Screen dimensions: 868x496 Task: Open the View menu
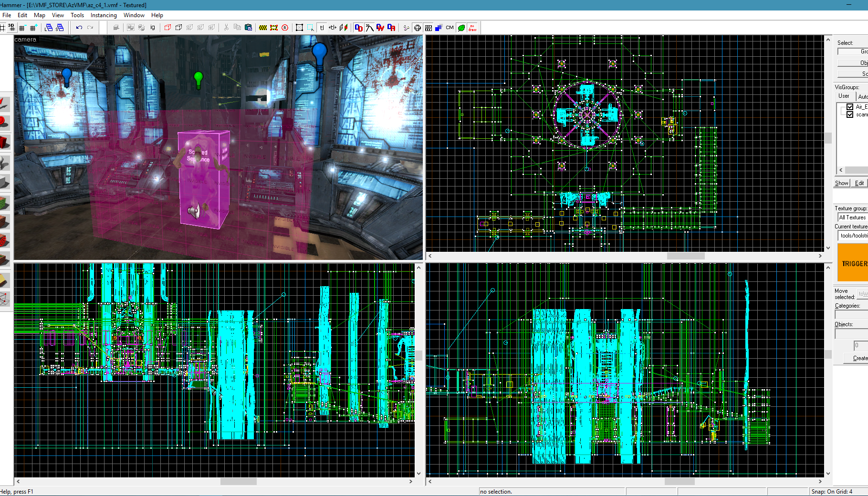coord(58,15)
